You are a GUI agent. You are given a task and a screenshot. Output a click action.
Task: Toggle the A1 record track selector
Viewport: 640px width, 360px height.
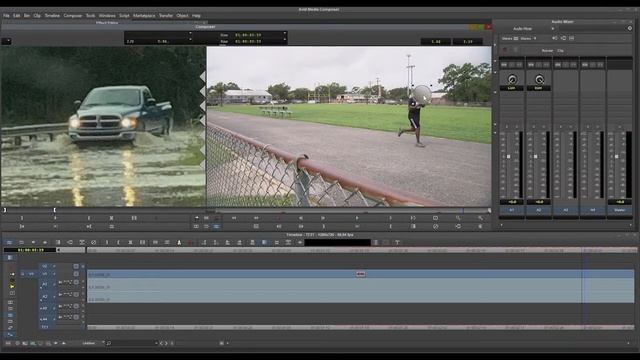tap(45, 284)
